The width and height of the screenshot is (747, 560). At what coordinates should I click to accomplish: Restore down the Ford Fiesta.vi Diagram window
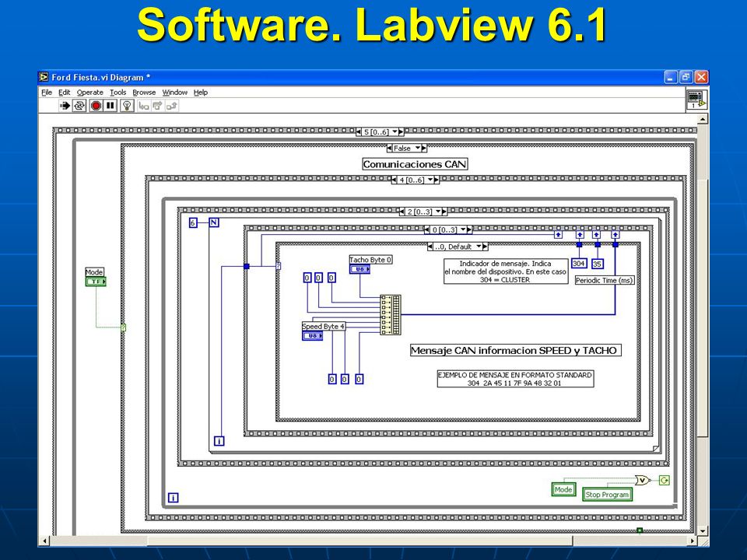(x=686, y=77)
